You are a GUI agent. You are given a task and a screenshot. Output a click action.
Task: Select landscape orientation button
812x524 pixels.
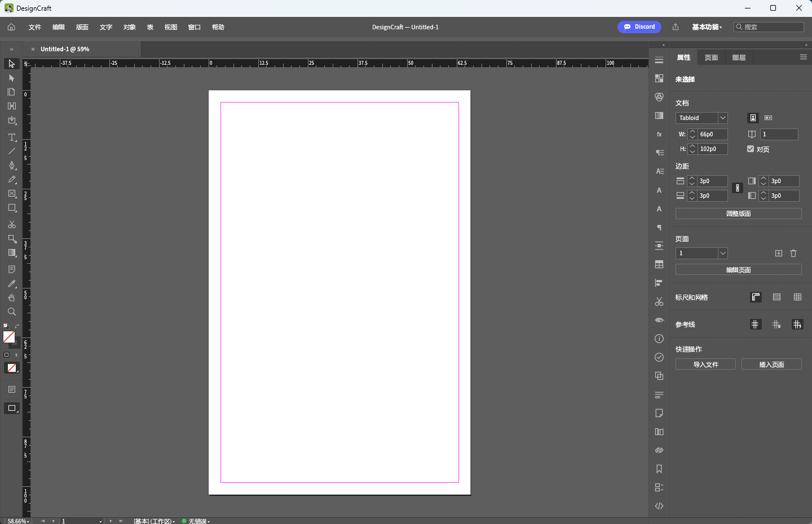(768, 118)
